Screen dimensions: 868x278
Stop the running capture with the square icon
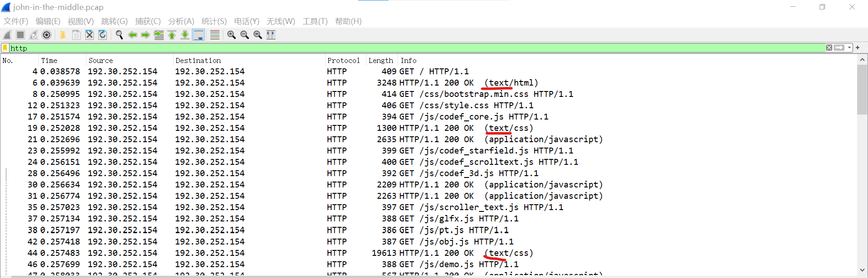(20, 35)
